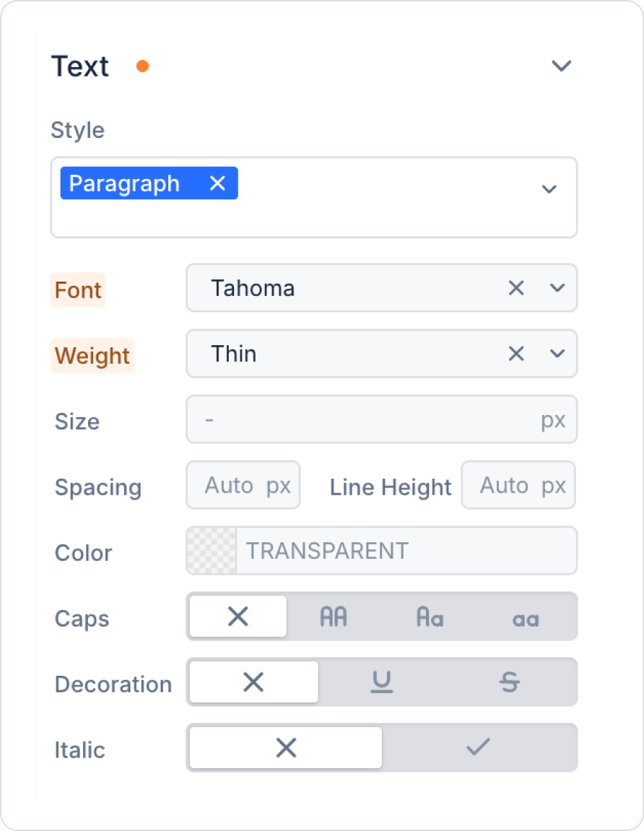644x831 pixels.
Task: Set decoration to none with X option
Action: tap(254, 682)
